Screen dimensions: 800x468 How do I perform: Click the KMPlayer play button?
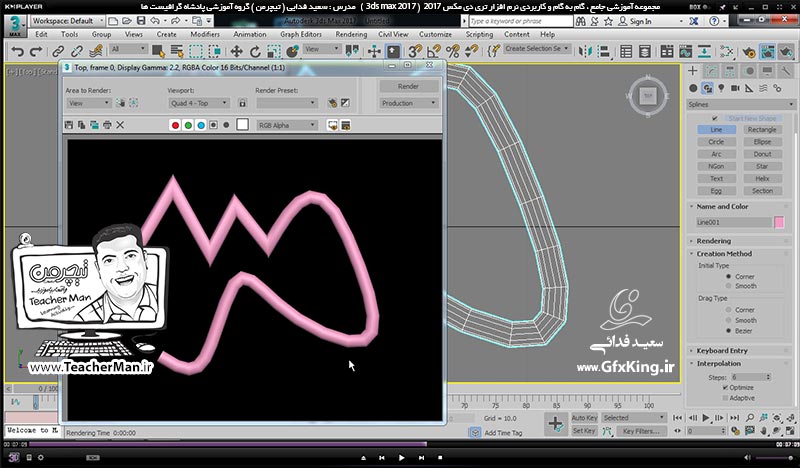(402, 458)
